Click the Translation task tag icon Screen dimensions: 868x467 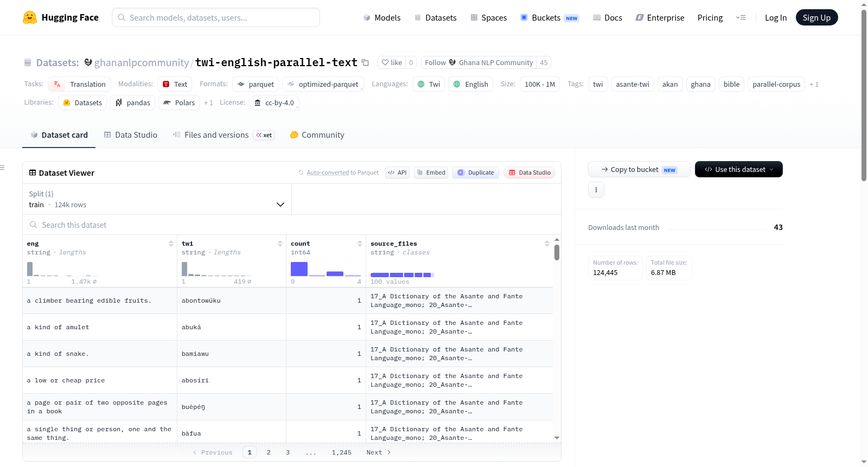pos(58,84)
